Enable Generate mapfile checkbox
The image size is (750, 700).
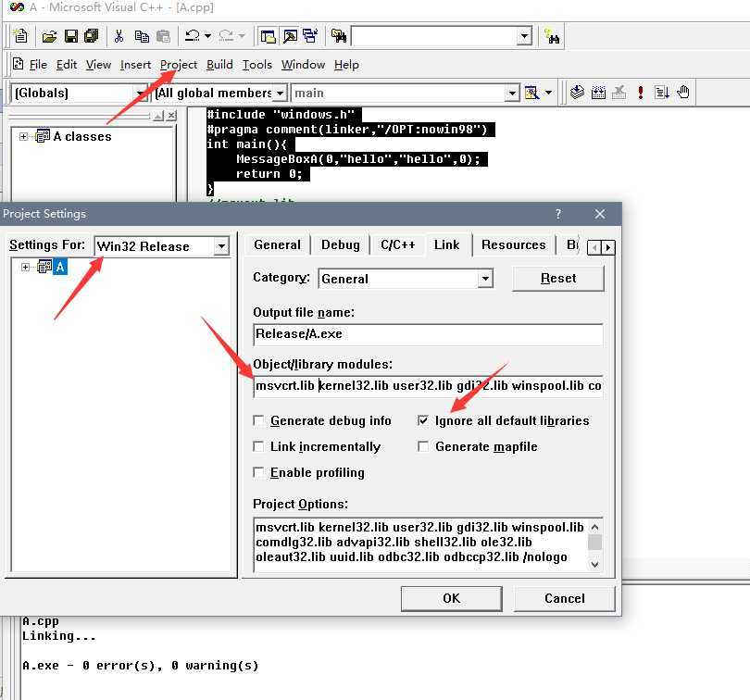coord(423,446)
